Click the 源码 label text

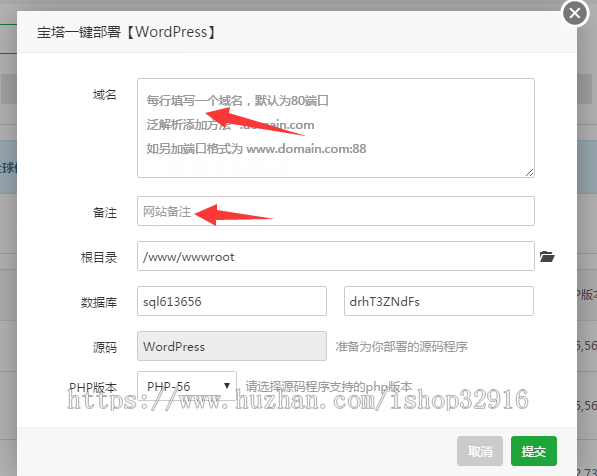pyautogui.click(x=104, y=348)
